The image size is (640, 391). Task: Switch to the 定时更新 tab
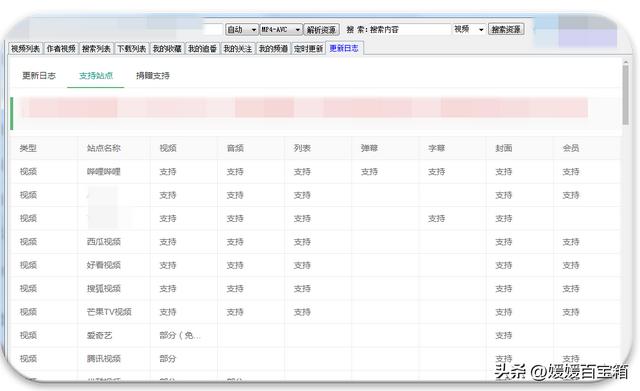click(308, 49)
